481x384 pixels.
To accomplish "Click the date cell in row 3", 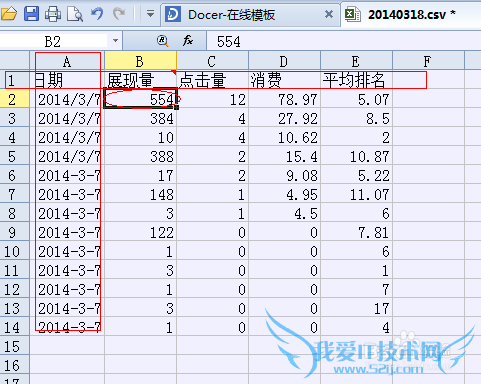I will [67, 118].
